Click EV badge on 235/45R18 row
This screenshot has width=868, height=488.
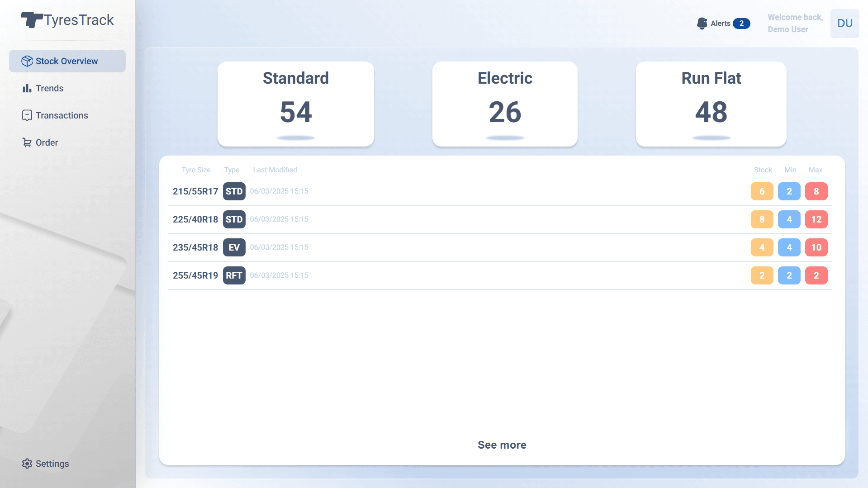coord(234,247)
